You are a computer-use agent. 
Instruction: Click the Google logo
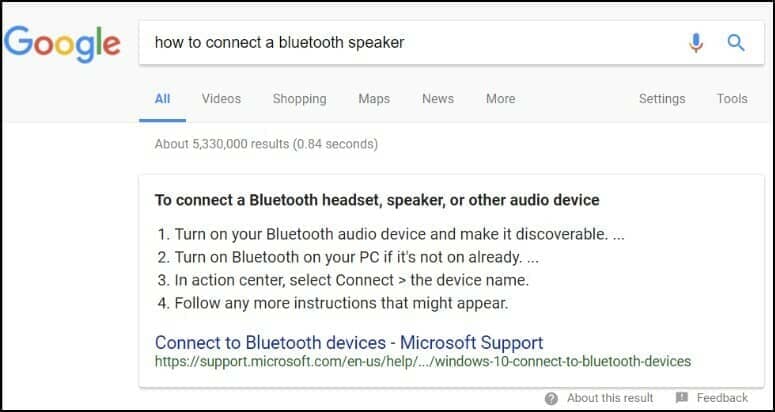[x=62, y=44]
